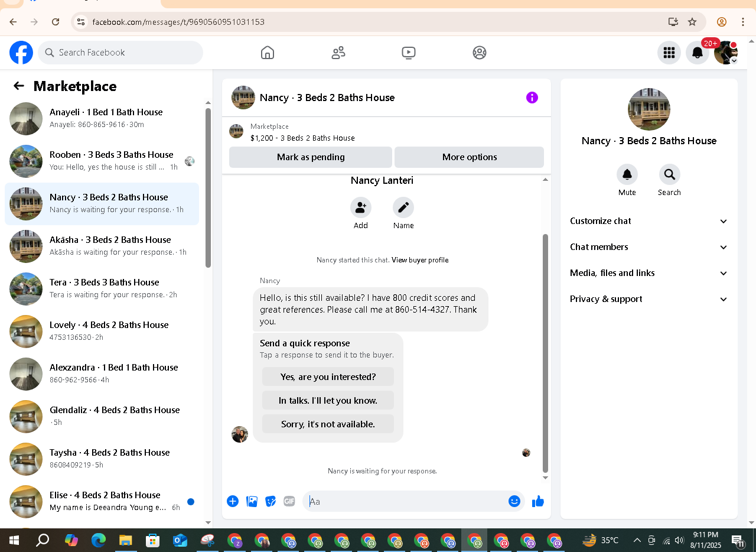Send quick reply "In talks. I'll let you know."
756x552 pixels.
328,401
